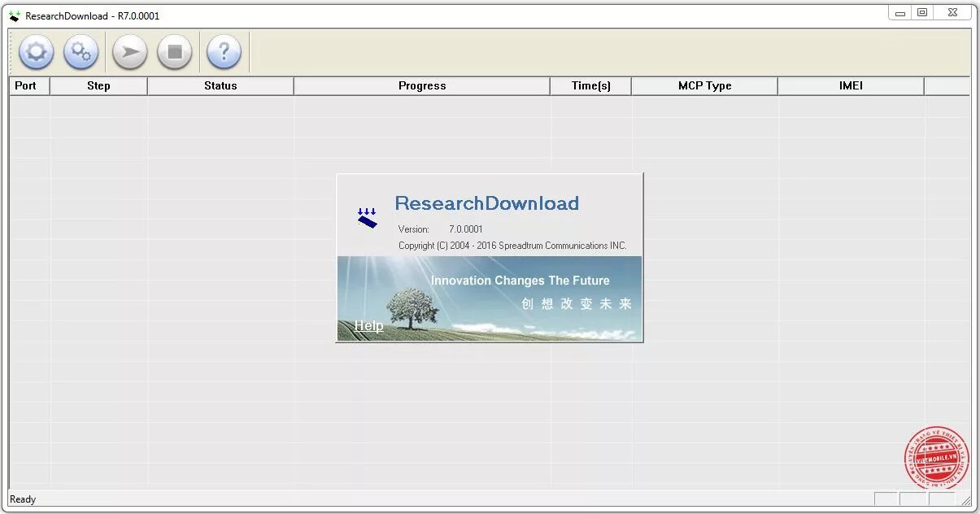Click the IMEI column header
The image size is (980, 514).
(851, 85)
